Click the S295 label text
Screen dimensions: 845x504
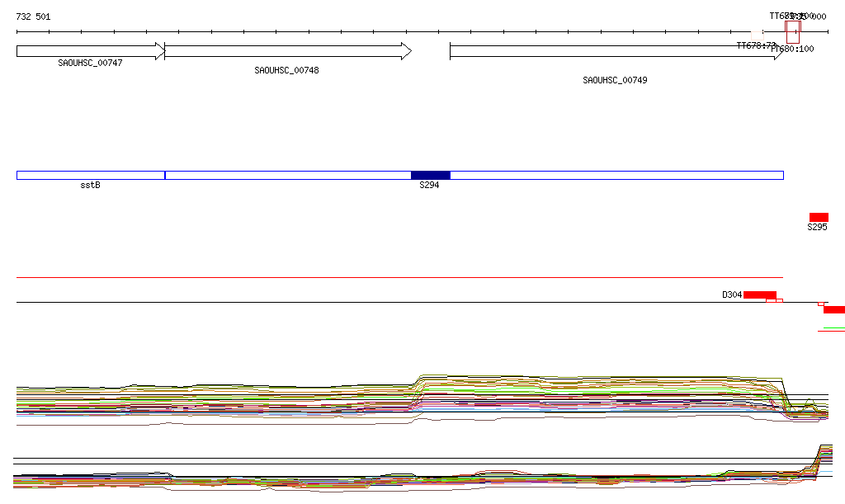(x=817, y=227)
